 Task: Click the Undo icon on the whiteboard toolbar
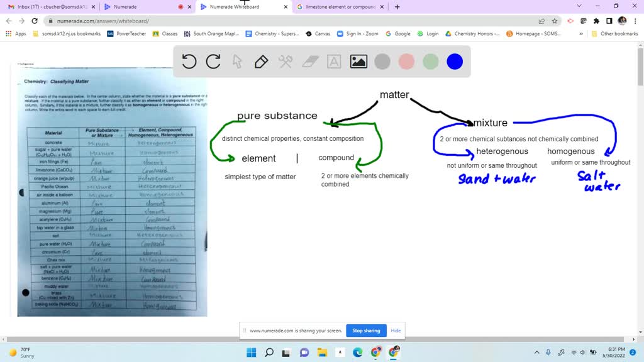click(x=189, y=62)
